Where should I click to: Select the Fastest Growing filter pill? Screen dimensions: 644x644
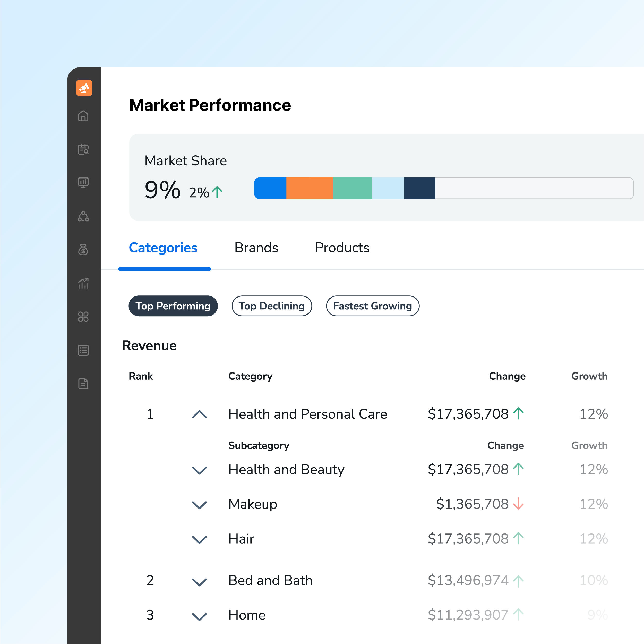click(372, 306)
